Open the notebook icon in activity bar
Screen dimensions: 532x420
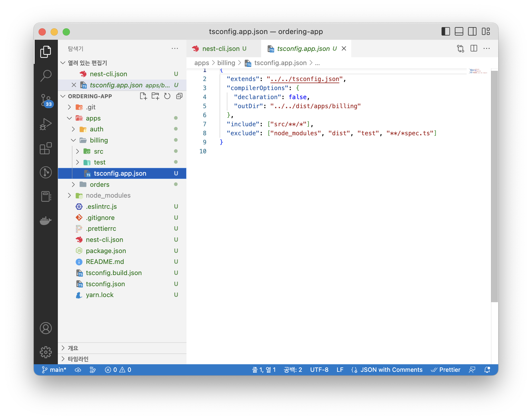(46, 196)
